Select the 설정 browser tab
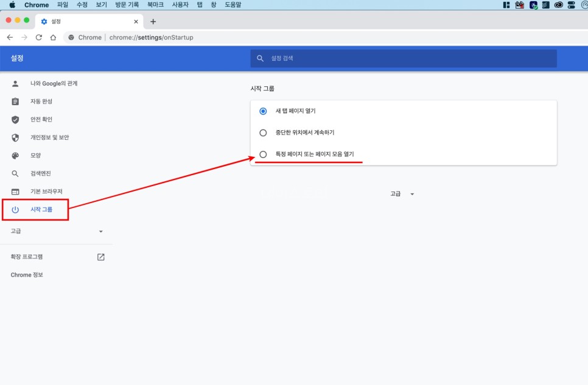This screenshot has width=588, height=385. [x=89, y=21]
